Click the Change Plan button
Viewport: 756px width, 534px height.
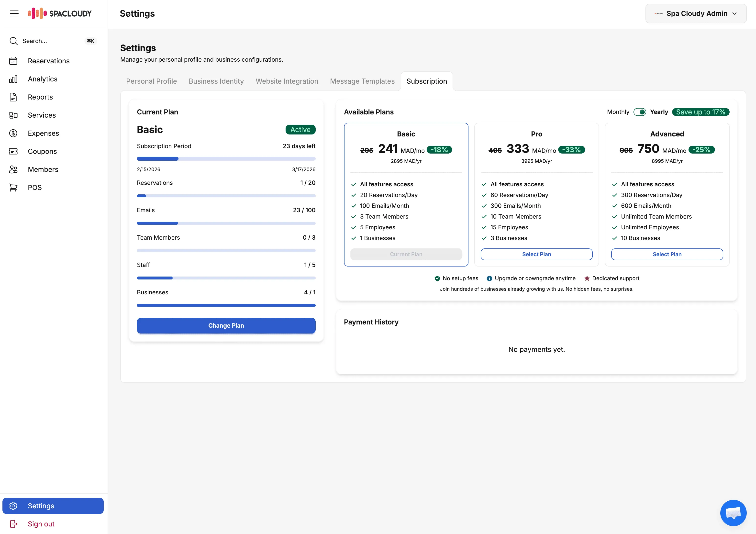coord(226,326)
